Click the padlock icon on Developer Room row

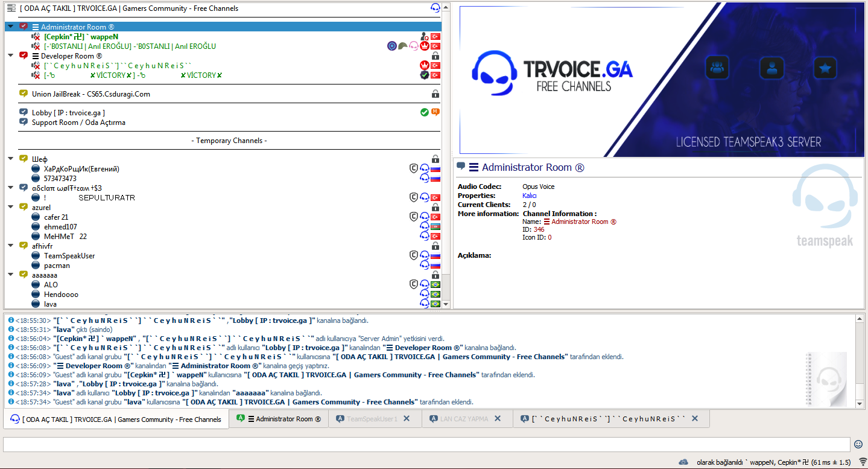[x=435, y=56]
